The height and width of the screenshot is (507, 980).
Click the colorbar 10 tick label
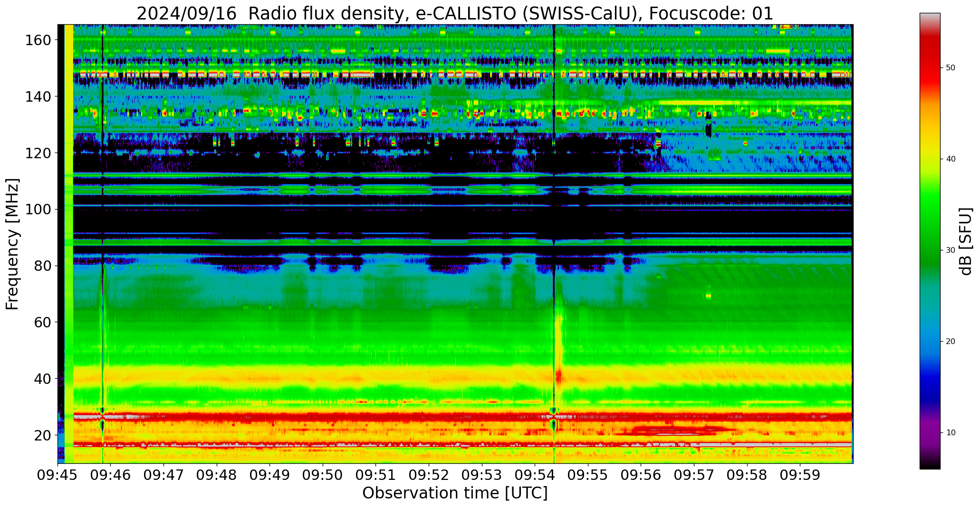(x=951, y=433)
